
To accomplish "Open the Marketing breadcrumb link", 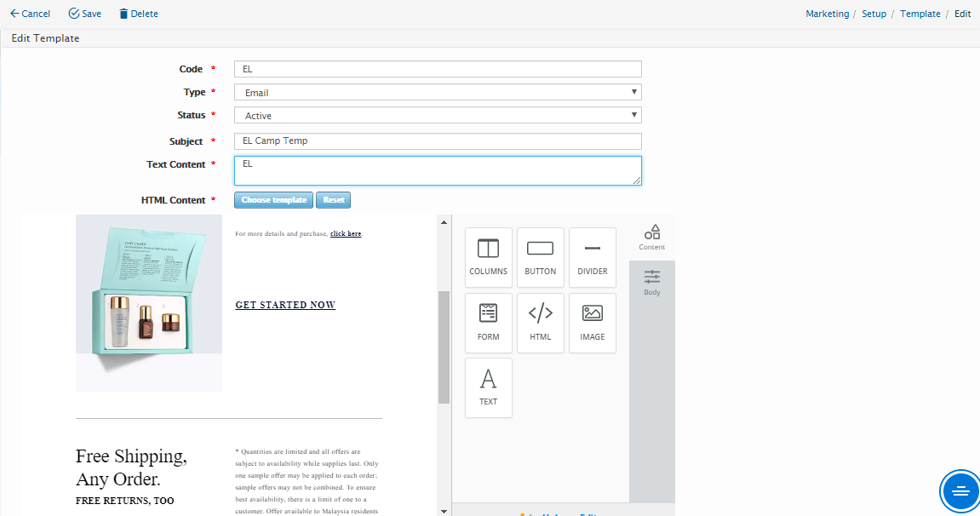I will tap(827, 14).
